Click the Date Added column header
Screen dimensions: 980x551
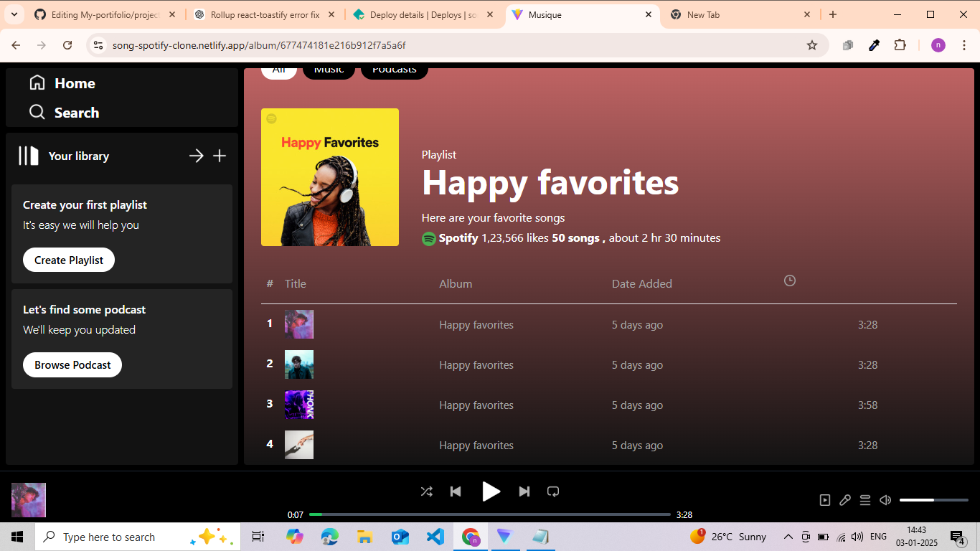[x=642, y=283]
